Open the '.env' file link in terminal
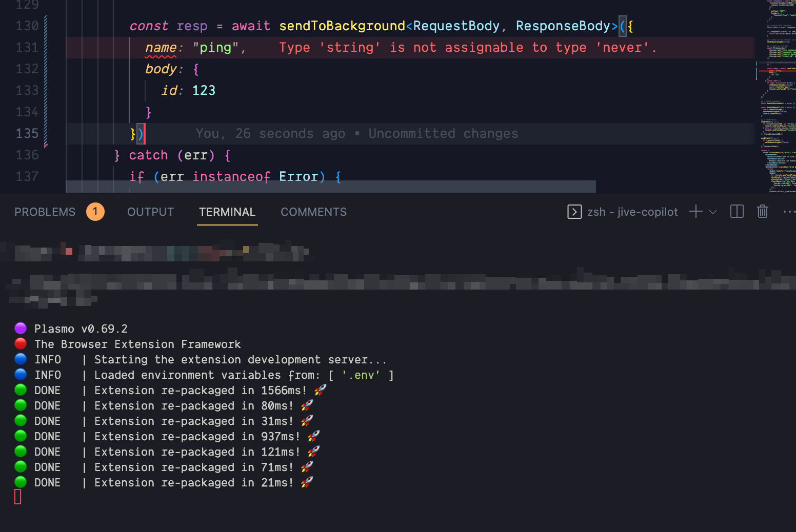This screenshot has height=532, width=796. (x=361, y=375)
